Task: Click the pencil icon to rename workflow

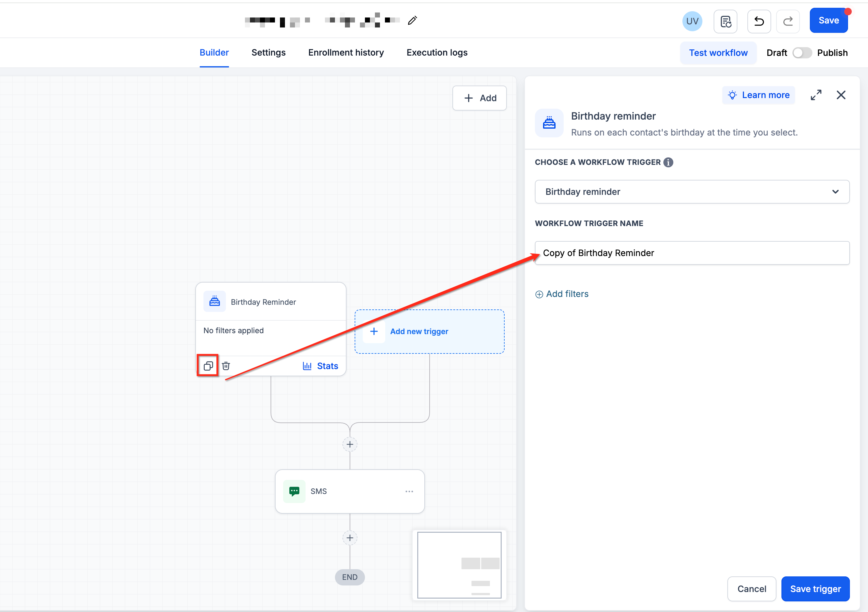Action: [412, 20]
